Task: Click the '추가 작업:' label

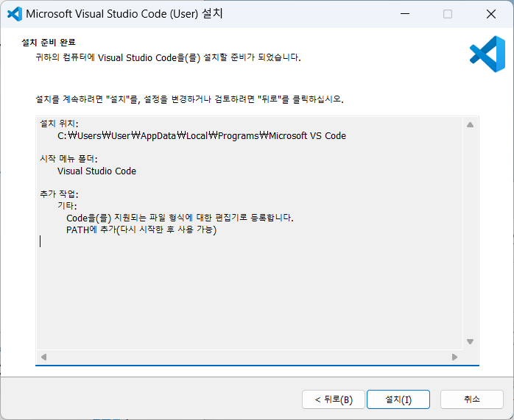Action: click(60, 194)
